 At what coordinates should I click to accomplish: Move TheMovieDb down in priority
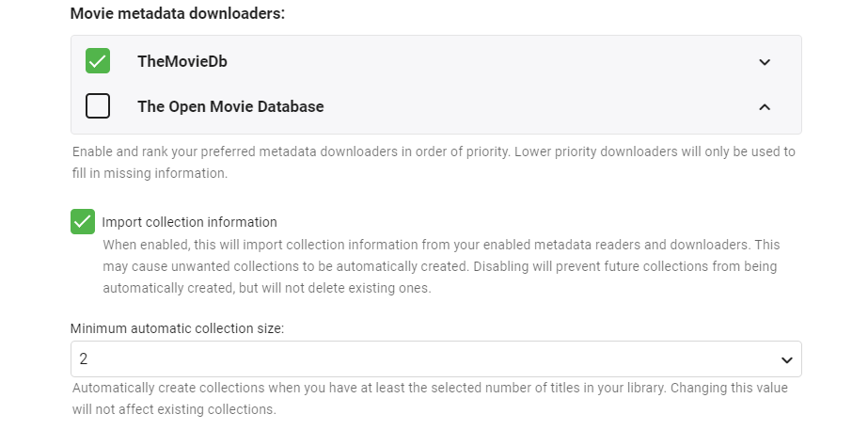point(765,62)
